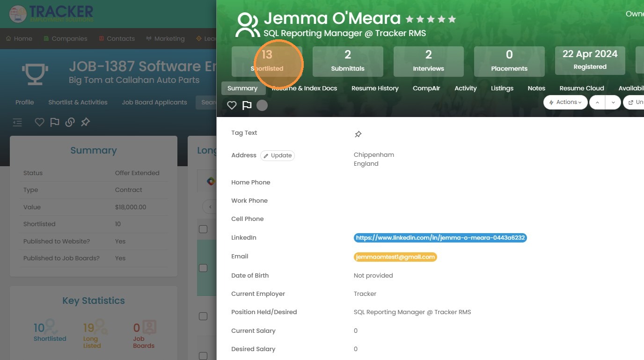Open the CompAir tab
The width and height of the screenshot is (644, 360).
[x=426, y=88]
